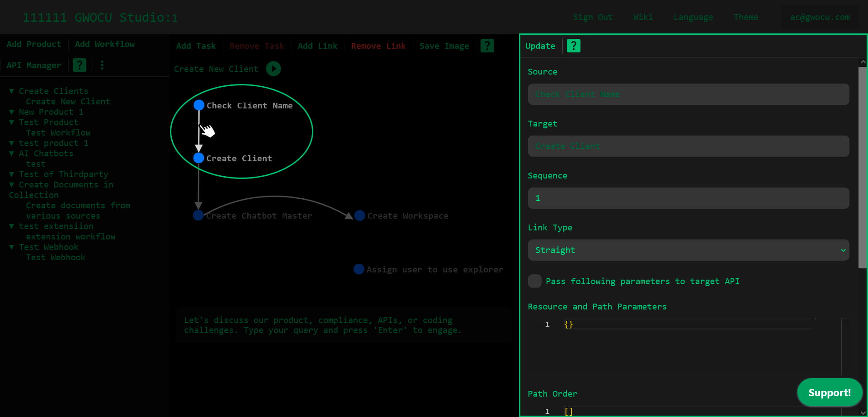Open the Link Type dropdown

688,250
